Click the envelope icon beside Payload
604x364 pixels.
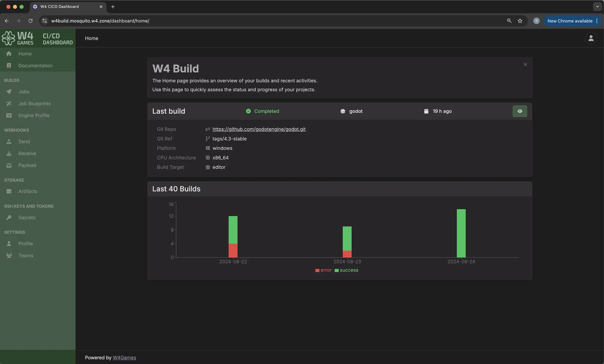pyautogui.click(x=9, y=165)
